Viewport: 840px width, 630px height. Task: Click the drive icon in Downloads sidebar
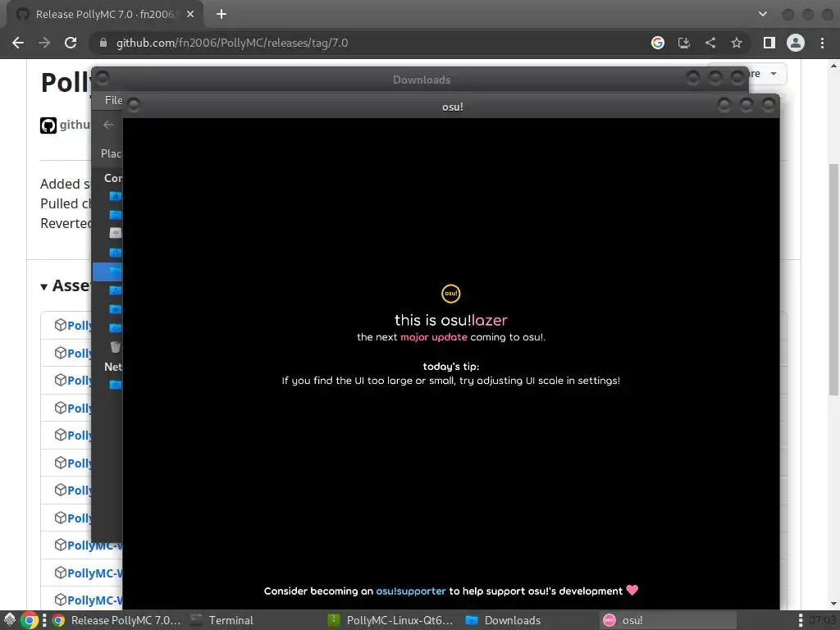point(115,233)
